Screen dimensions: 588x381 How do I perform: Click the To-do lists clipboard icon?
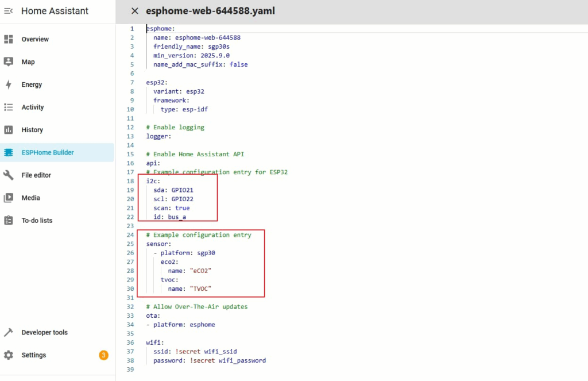click(x=9, y=221)
